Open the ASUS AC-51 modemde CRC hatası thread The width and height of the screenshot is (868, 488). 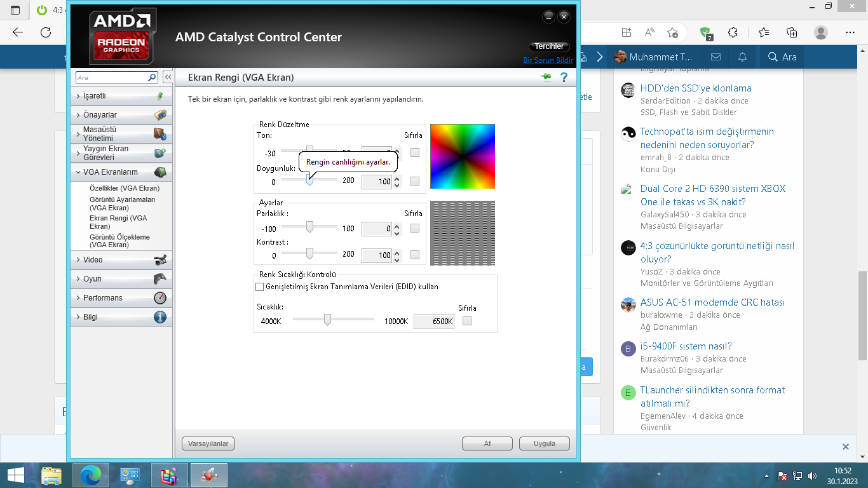tap(712, 302)
